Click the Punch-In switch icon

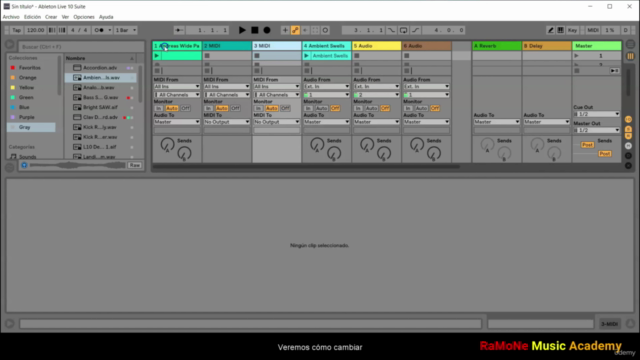pyautogui.click(x=391, y=30)
